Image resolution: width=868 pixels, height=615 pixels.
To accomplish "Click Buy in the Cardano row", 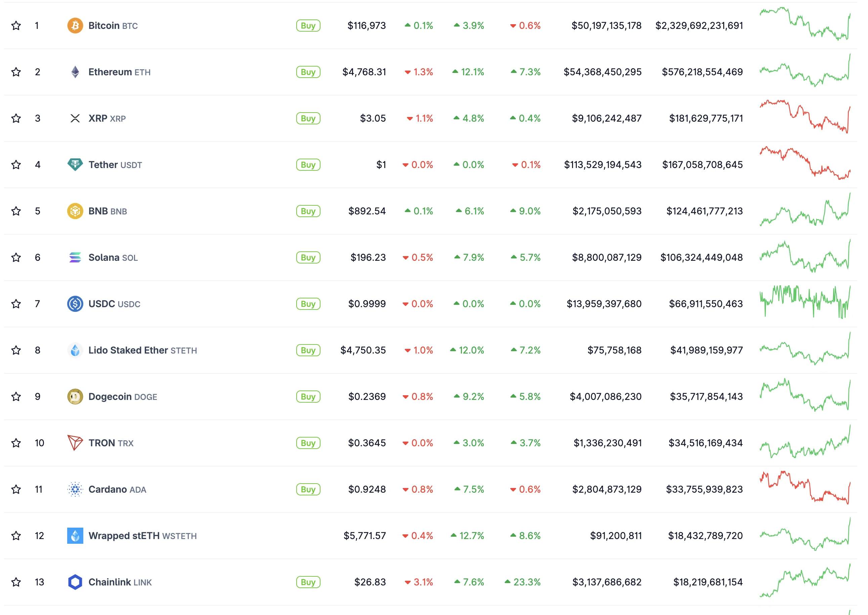I will 308,490.
